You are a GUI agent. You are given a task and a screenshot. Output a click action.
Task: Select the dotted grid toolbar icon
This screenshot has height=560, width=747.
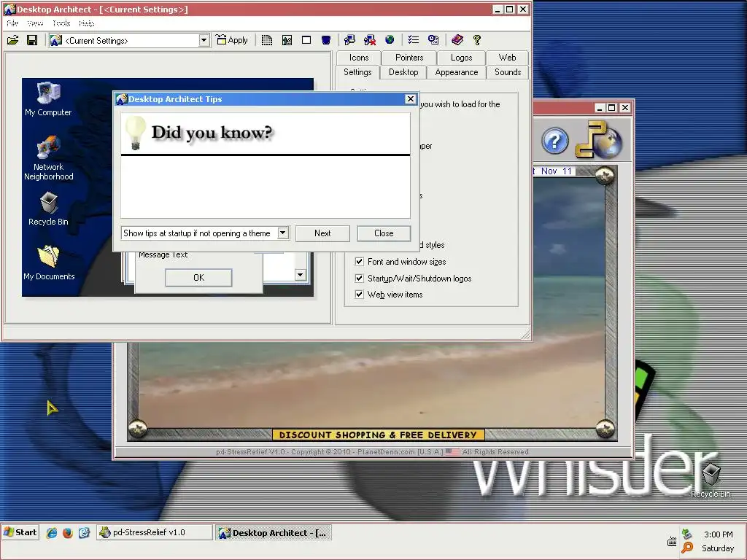point(267,40)
